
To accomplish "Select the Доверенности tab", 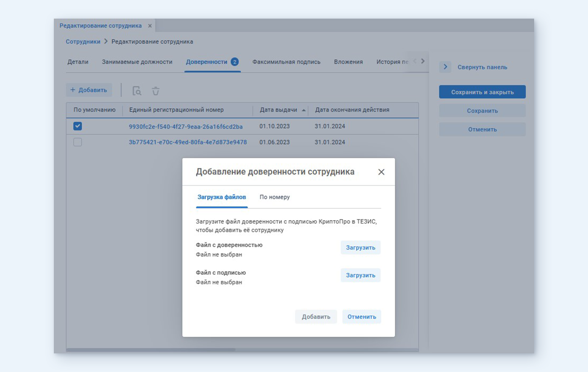I will [x=206, y=62].
